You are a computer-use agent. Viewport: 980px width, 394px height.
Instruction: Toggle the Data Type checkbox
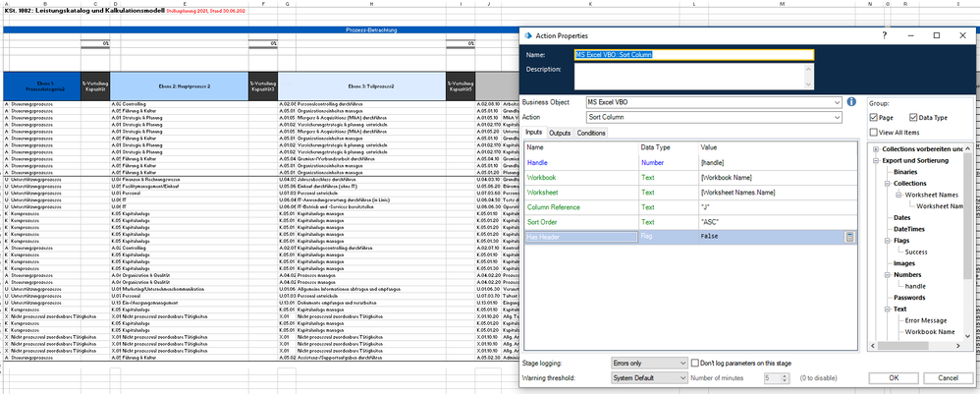914,117
